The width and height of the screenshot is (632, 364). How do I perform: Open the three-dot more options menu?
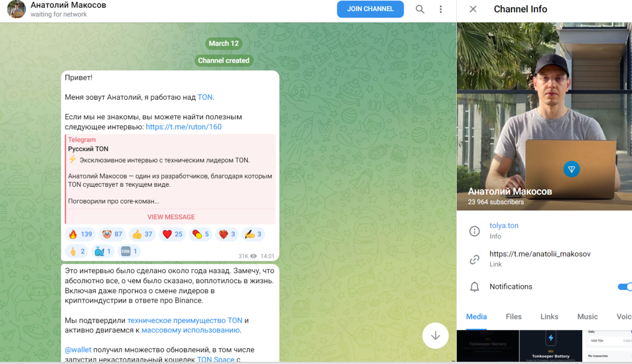click(x=441, y=9)
